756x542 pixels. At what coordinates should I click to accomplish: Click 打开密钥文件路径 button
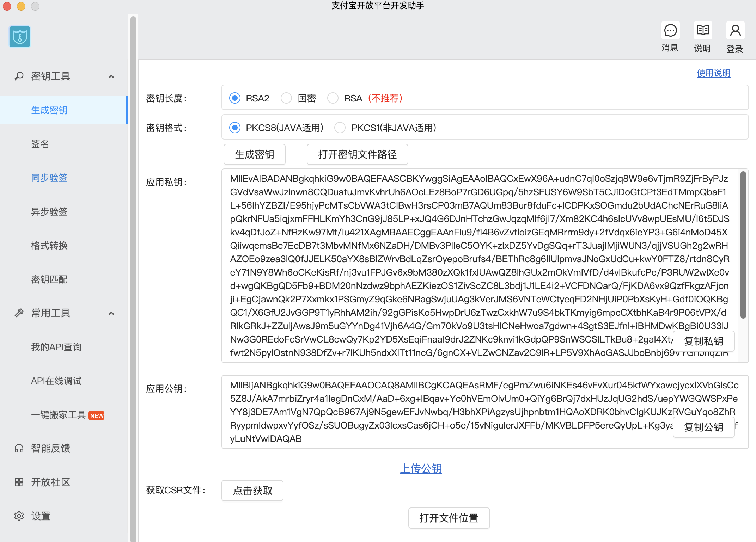358,154
